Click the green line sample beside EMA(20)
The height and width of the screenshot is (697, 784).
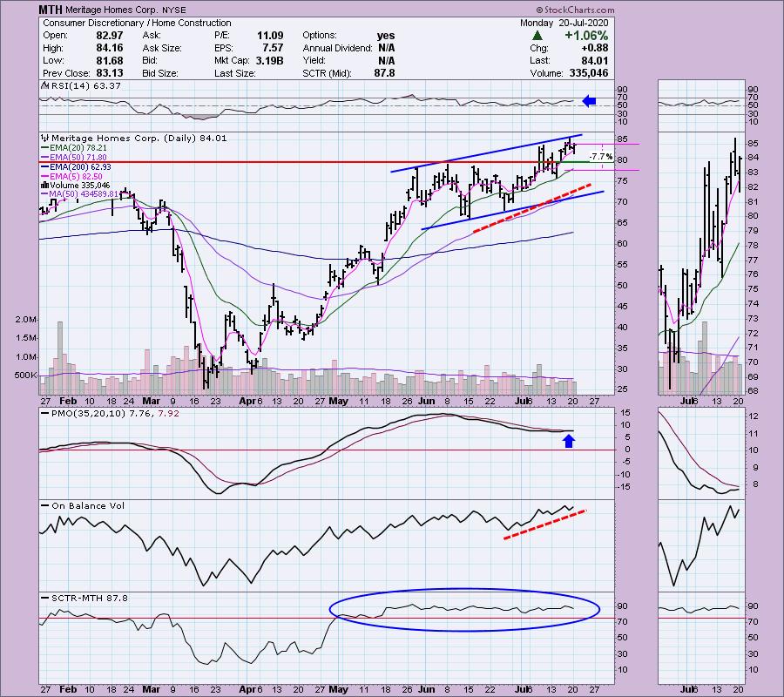pyautogui.click(x=45, y=148)
